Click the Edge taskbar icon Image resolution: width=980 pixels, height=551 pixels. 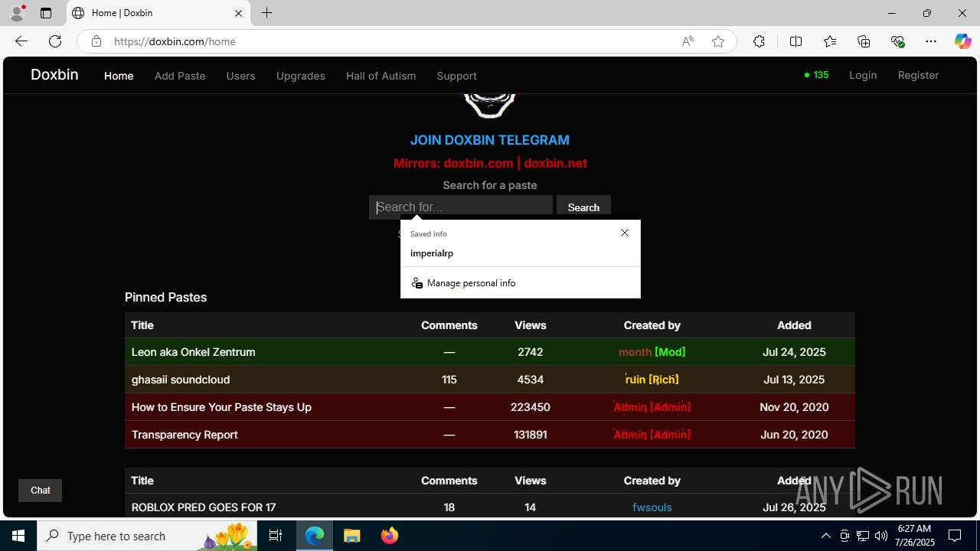pos(315,536)
